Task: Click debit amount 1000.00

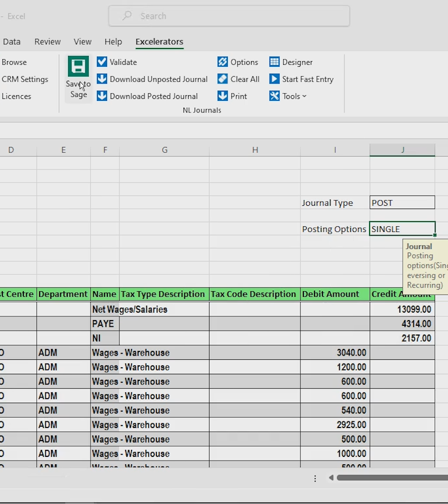Action: coord(335,454)
